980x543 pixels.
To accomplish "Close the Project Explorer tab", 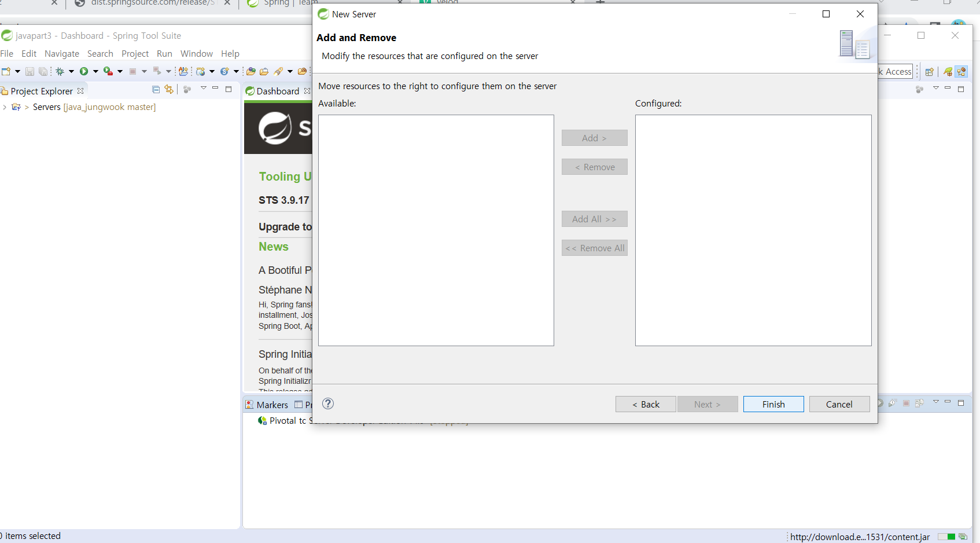I will (x=80, y=91).
